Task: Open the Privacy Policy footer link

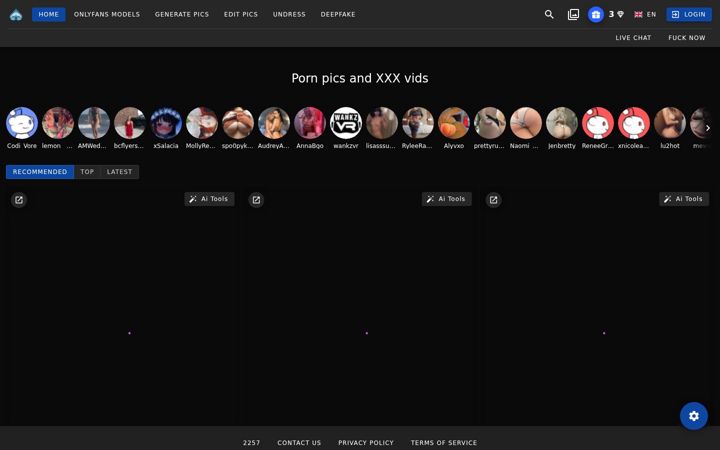Action: click(x=366, y=443)
